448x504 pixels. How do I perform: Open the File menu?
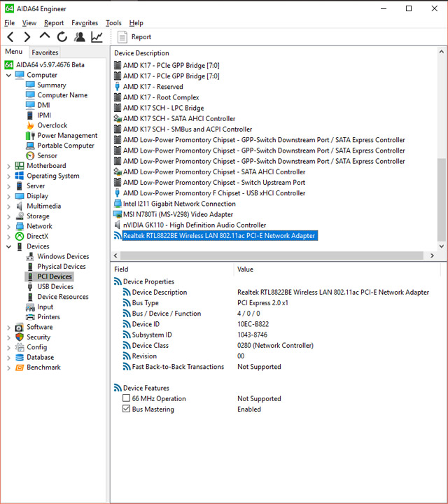(10, 23)
